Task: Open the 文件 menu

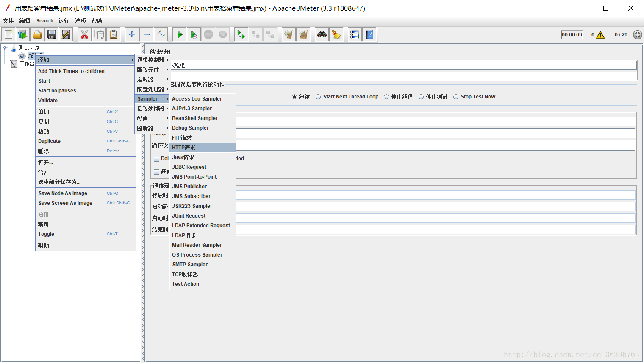Action: 8,21
